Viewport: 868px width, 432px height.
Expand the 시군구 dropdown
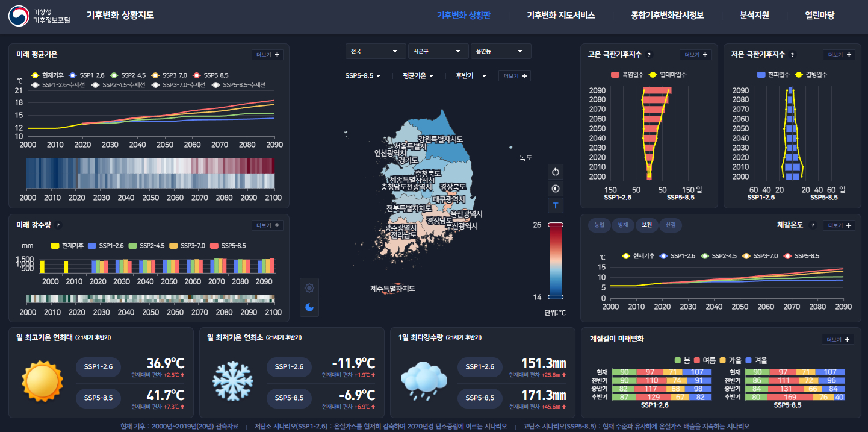(x=438, y=52)
